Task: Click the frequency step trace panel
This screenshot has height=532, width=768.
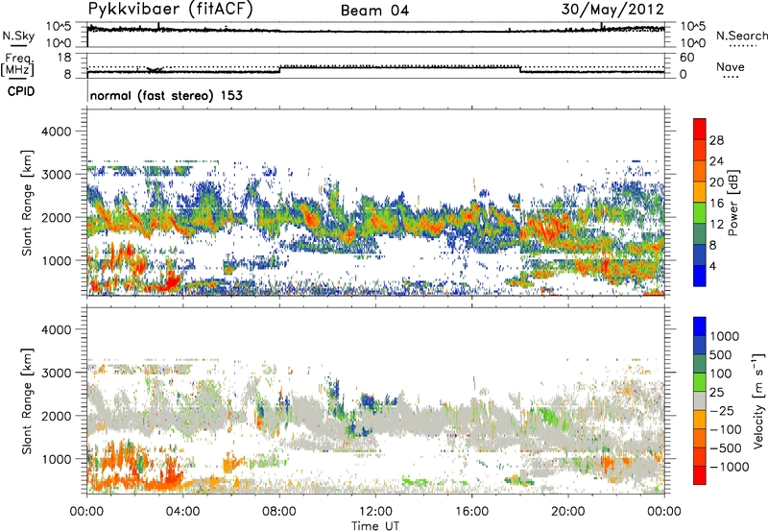Action: point(375,66)
